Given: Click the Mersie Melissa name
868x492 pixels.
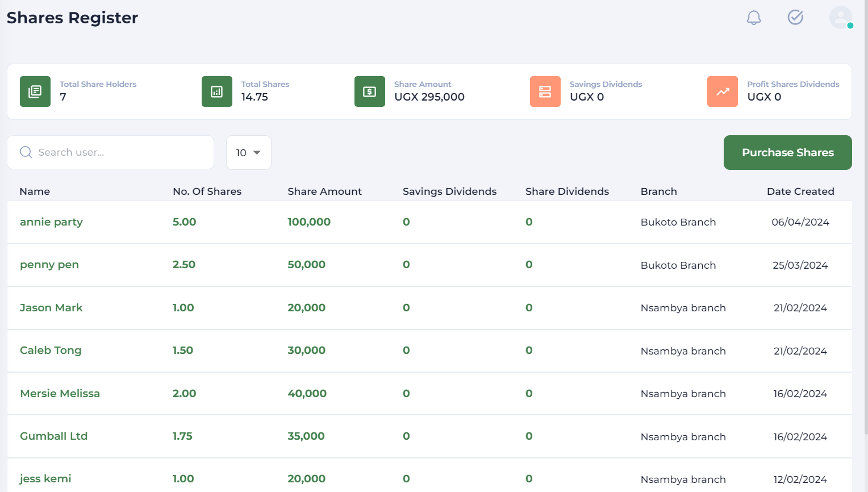Looking at the screenshot, I should (x=60, y=394).
